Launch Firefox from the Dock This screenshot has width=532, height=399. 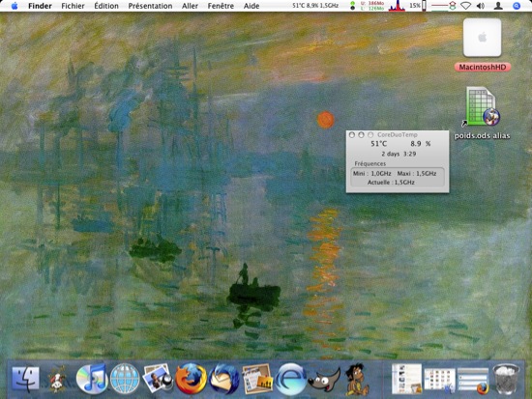[191, 379]
